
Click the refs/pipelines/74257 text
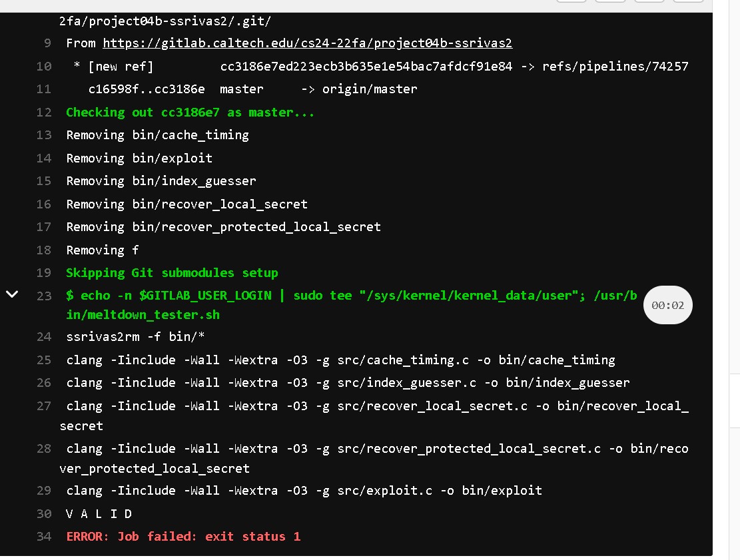(615, 67)
